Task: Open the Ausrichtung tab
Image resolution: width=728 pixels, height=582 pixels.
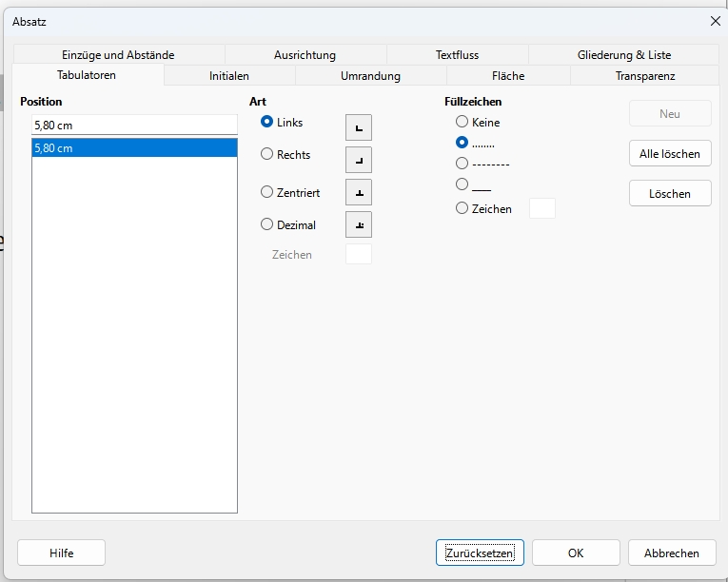Action: (305, 55)
